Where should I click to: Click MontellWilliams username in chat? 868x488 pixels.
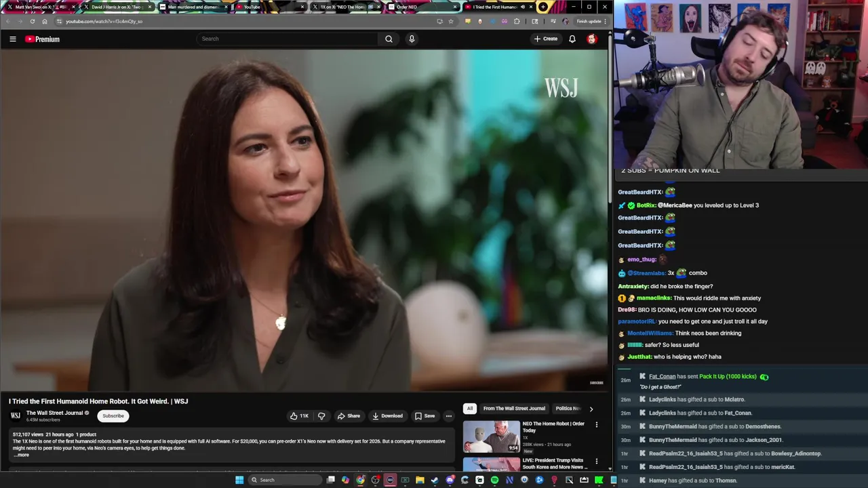pyautogui.click(x=650, y=333)
